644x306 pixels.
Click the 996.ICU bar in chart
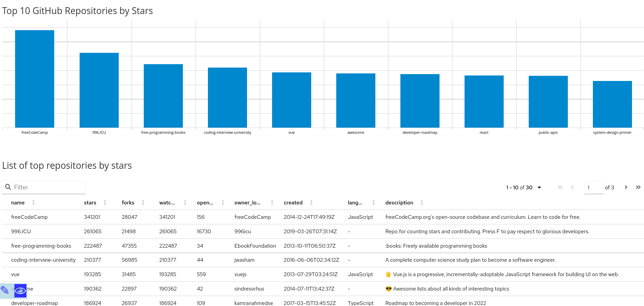[99, 90]
